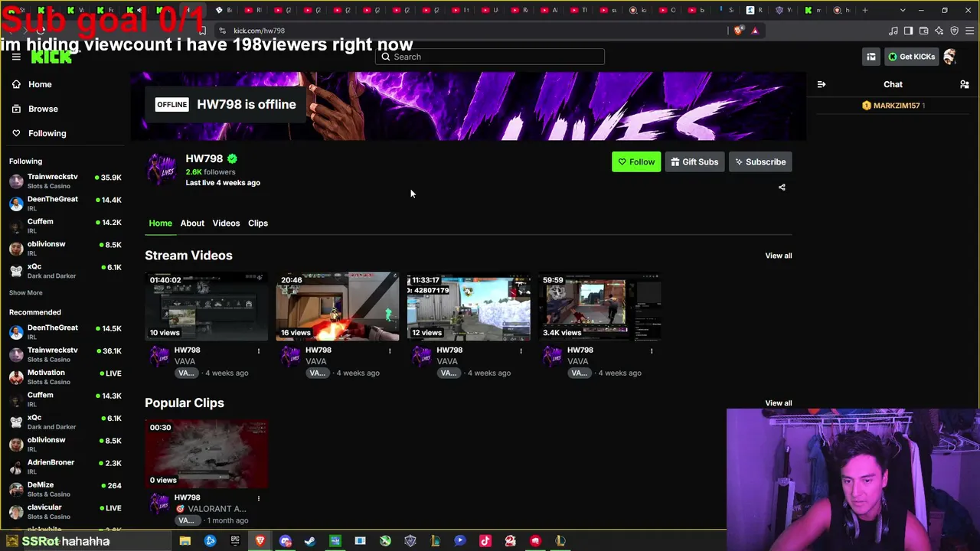Click the Brave Rewards triangle icon
Screen dimensions: 980x551
pyautogui.click(x=755, y=31)
